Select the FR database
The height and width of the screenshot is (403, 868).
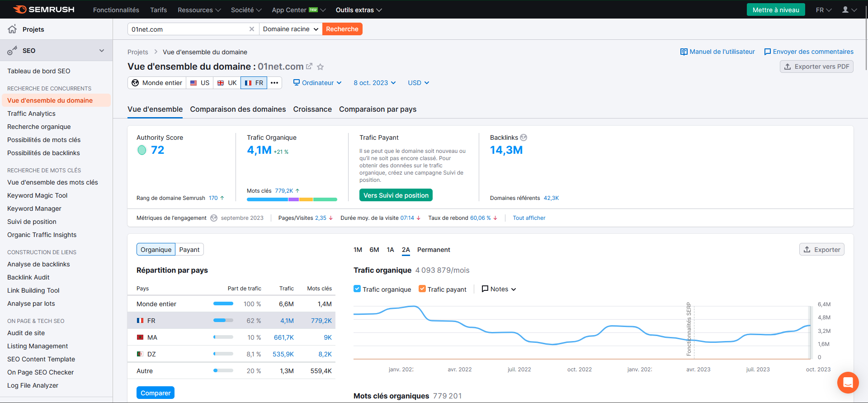(254, 83)
